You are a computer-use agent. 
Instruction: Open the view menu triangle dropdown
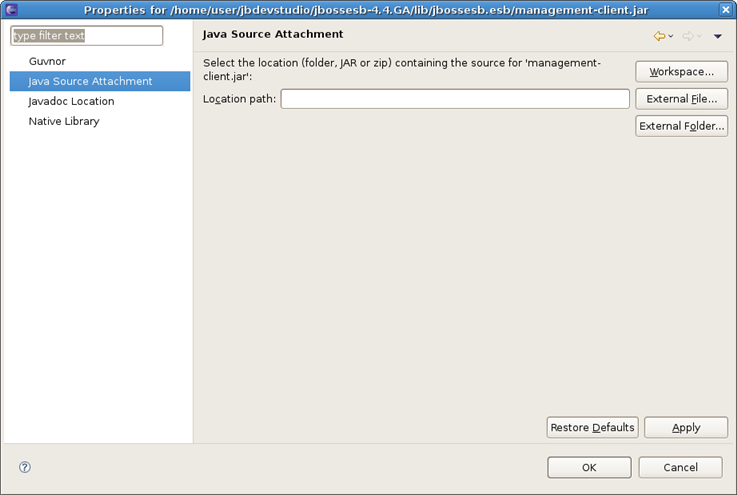pyautogui.click(x=717, y=37)
